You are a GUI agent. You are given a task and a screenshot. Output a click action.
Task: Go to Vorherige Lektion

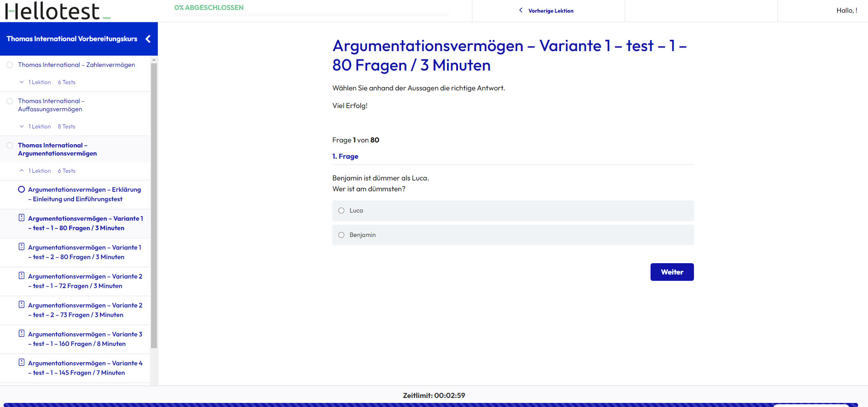[551, 11]
